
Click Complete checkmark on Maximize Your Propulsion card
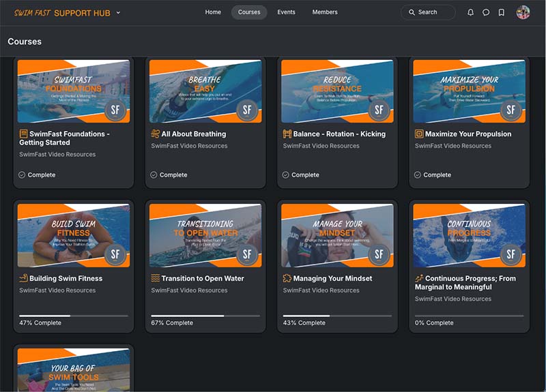[x=418, y=175]
